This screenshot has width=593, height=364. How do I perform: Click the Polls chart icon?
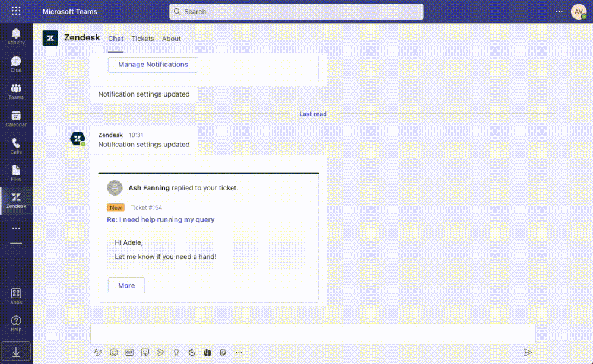click(x=207, y=352)
